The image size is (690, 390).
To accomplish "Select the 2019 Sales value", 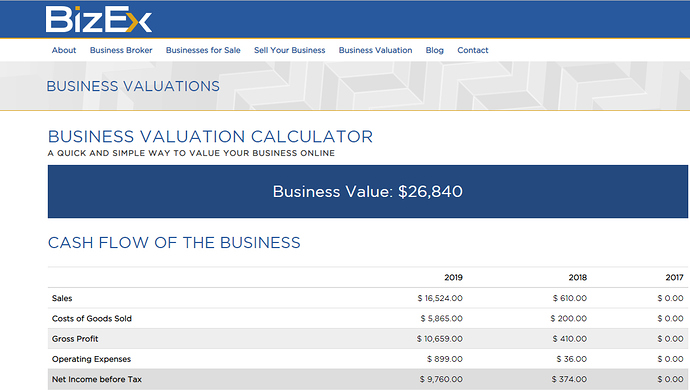I will (x=440, y=298).
